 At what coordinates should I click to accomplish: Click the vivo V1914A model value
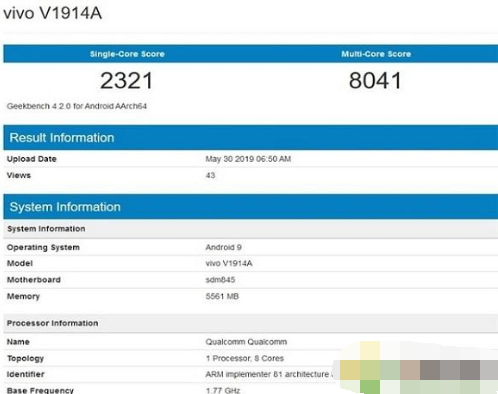[229, 263]
